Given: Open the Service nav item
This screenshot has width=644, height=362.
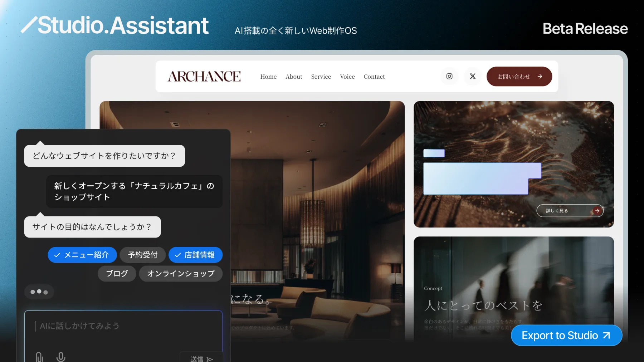Looking at the screenshot, I should coord(321,77).
